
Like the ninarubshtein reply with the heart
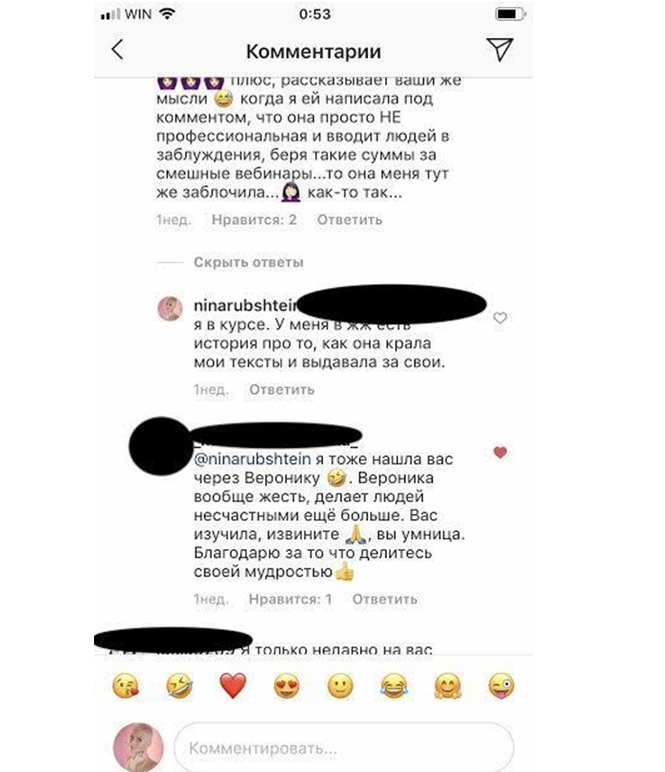[x=500, y=318]
